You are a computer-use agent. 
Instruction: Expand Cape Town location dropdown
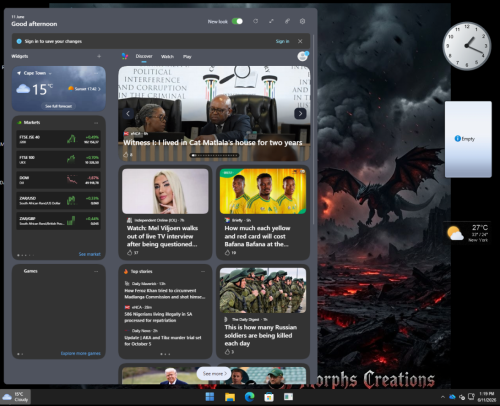tap(50, 73)
